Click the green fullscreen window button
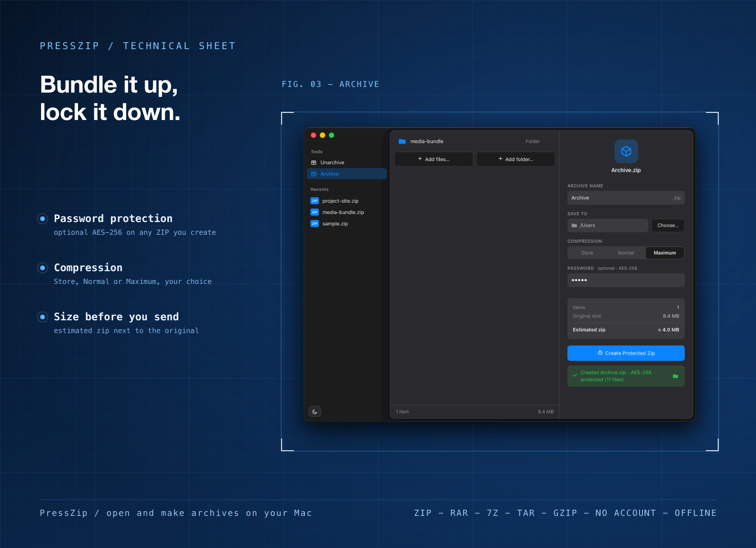This screenshot has height=548, width=756. (x=332, y=135)
